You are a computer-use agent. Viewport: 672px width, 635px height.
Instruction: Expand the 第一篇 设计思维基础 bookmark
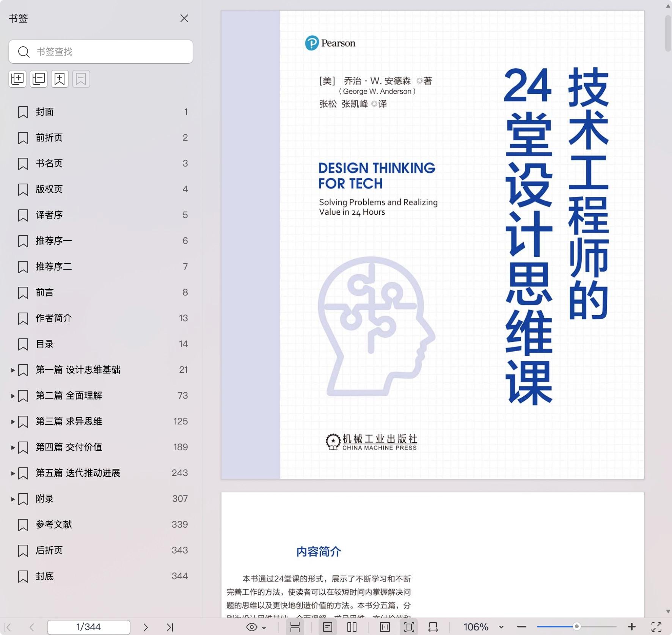tap(13, 370)
